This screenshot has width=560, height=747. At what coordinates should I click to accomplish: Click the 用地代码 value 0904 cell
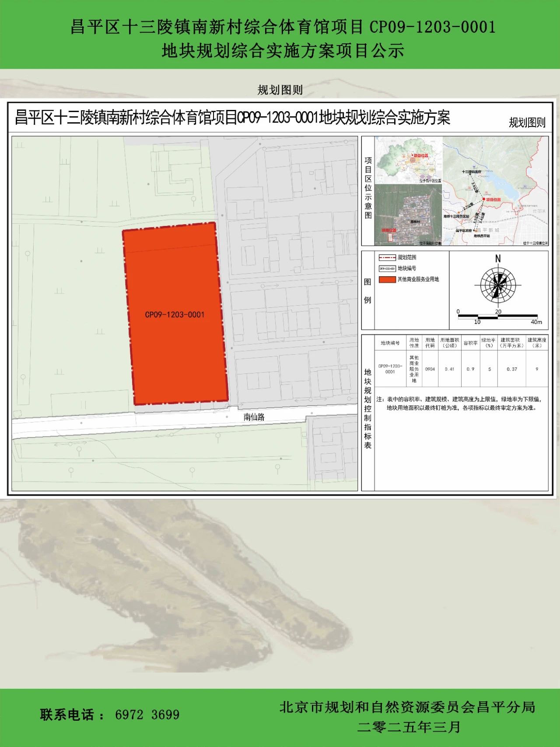point(430,369)
